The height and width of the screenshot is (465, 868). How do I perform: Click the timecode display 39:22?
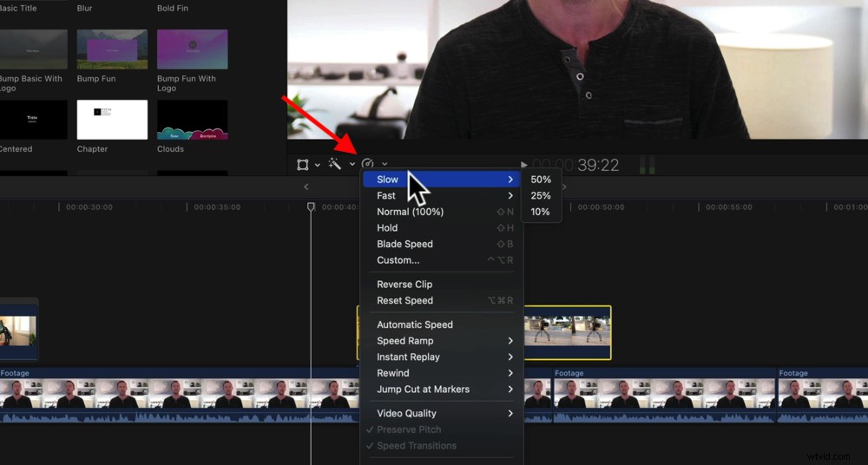[x=598, y=165]
